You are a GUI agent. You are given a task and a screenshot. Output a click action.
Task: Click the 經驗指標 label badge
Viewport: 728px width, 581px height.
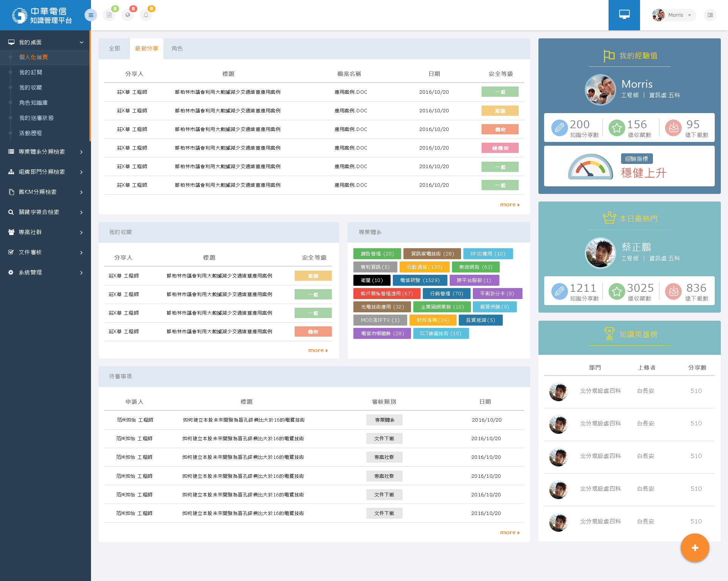tap(637, 159)
